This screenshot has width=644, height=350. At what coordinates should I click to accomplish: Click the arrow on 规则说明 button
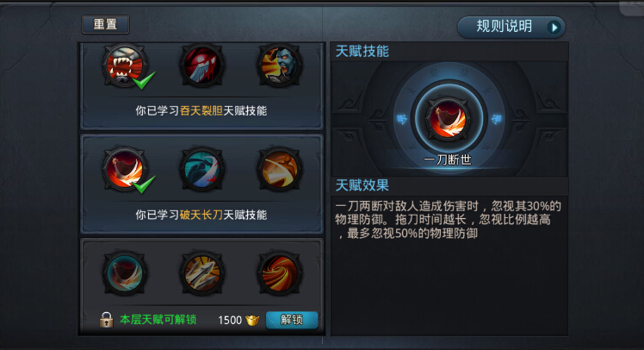[554, 28]
